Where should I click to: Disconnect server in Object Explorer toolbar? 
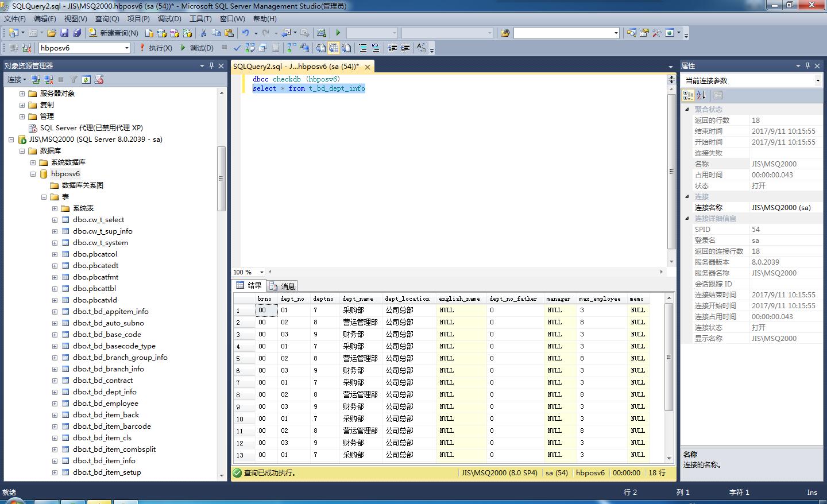[x=48, y=80]
